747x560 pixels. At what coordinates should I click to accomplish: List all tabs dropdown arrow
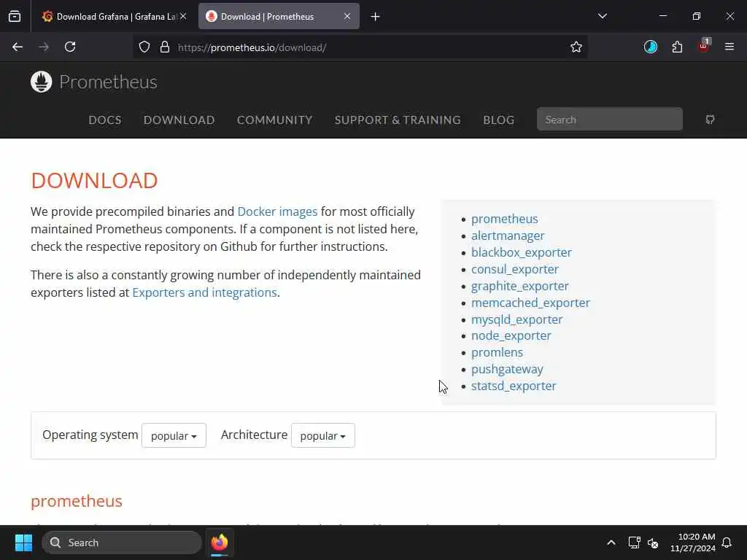tap(603, 16)
